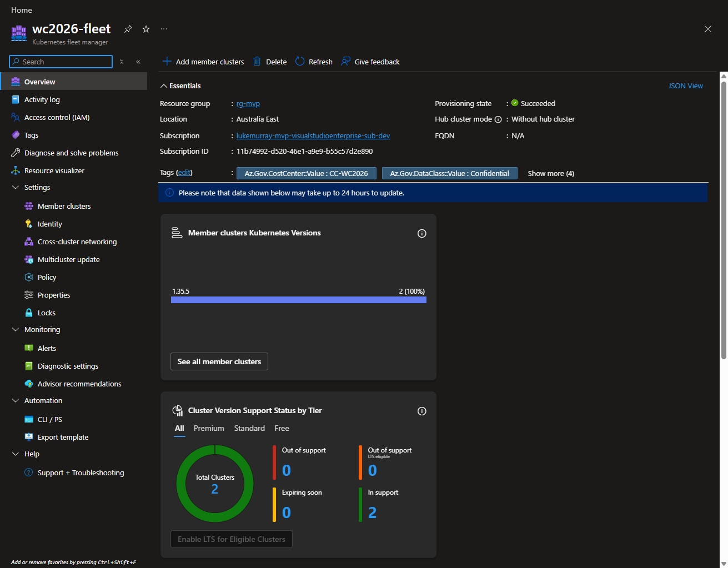Click the Delete toolbar button
This screenshot has width=728, height=568.
click(270, 62)
